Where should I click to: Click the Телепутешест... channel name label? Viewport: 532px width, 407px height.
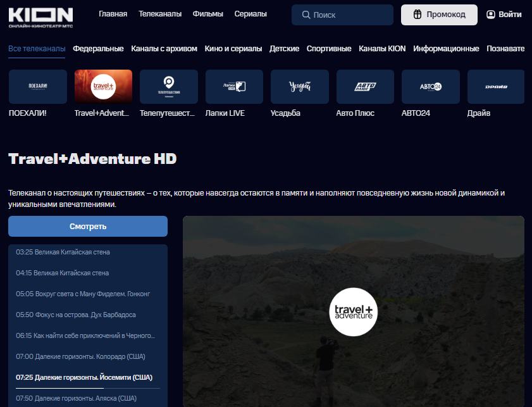point(167,113)
